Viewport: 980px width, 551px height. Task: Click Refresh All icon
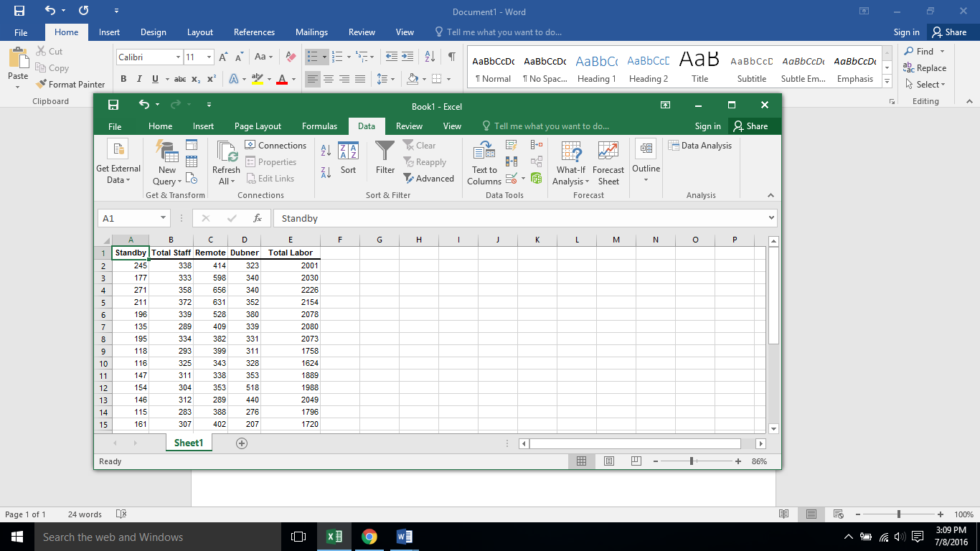pyautogui.click(x=226, y=164)
